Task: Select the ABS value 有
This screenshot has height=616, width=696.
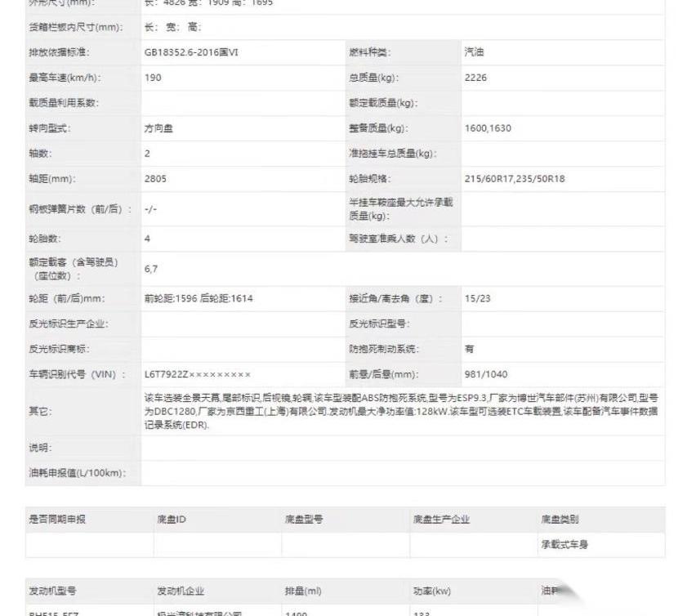Action: click(x=469, y=349)
